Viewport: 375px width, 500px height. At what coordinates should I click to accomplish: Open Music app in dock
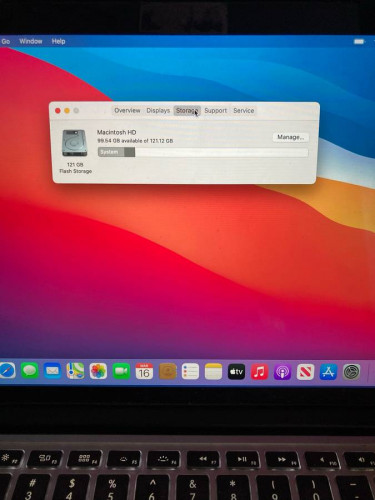click(259, 372)
